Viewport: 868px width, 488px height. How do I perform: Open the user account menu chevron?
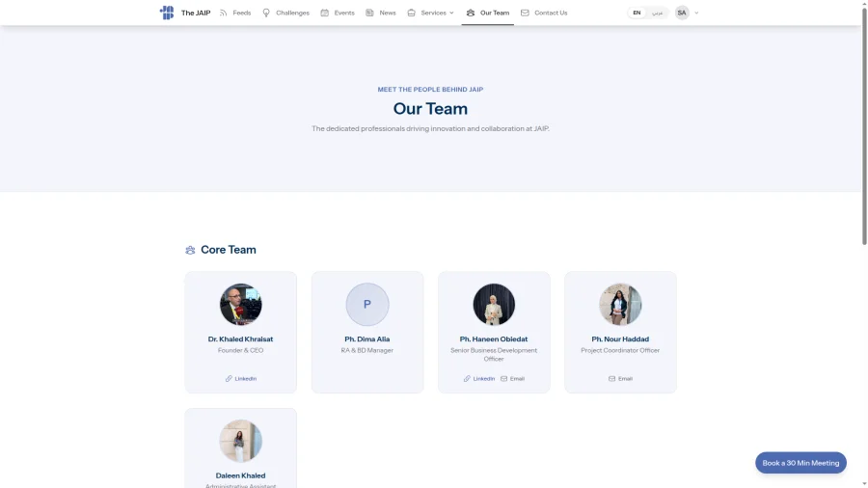tap(696, 13)
